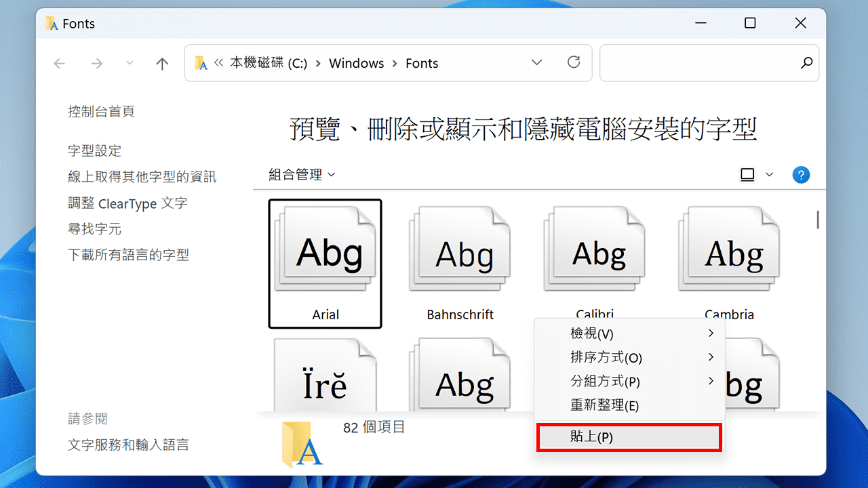
Task: Select 貼上 from the context menu
Action: 627,436
